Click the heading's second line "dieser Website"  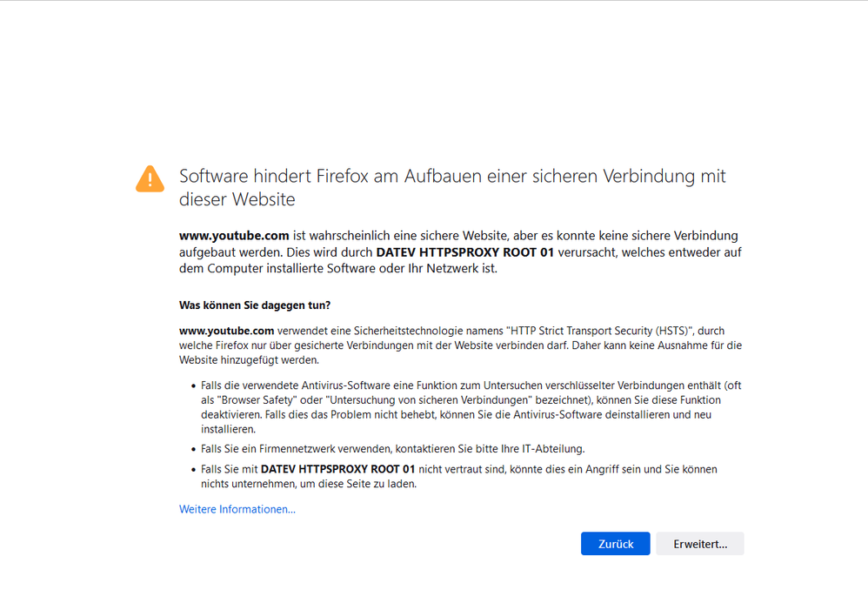click(237, 200)
